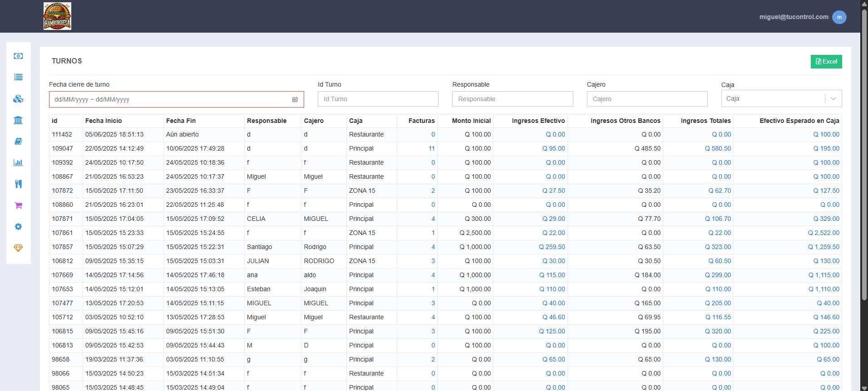Expand the Caja dropdown arrow
This screenshot has width=868, height=391.
pyautogui.click(x=833, y=98)
